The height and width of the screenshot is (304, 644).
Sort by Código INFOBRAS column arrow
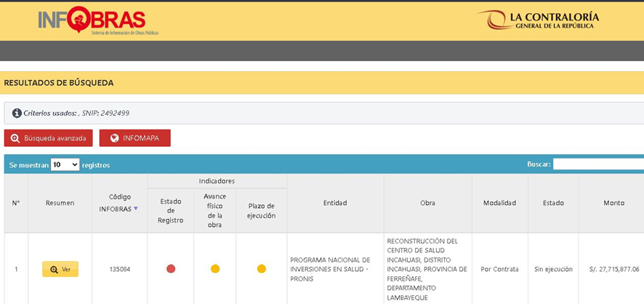(x=136, y=209)
